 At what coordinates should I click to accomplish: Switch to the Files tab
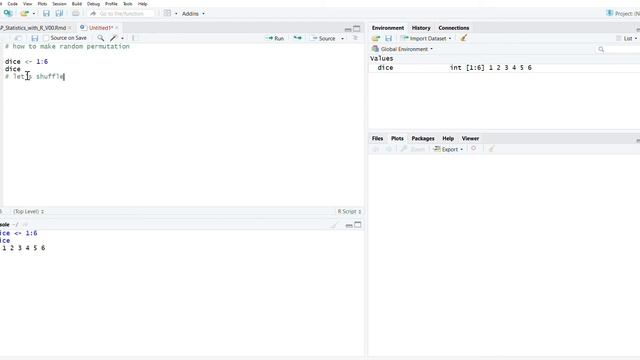click(x=377, y=138)
